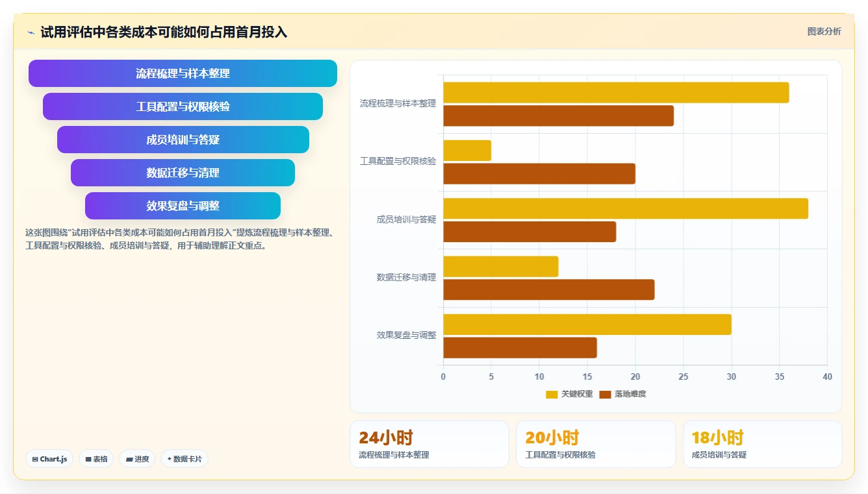
Task: Click the 关键权重 bar for 成员培训与答疑
Action: pos(626,208)
